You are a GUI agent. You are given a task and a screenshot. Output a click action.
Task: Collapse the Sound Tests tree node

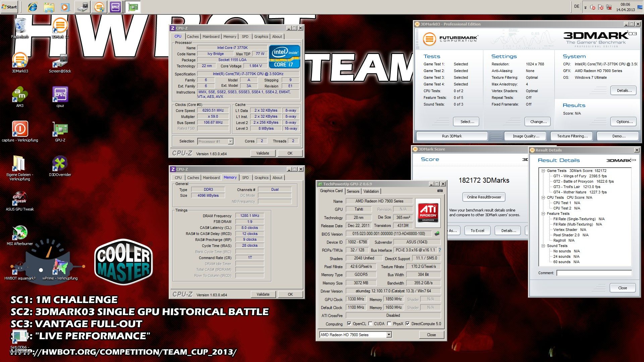click(x=543, y=246)
